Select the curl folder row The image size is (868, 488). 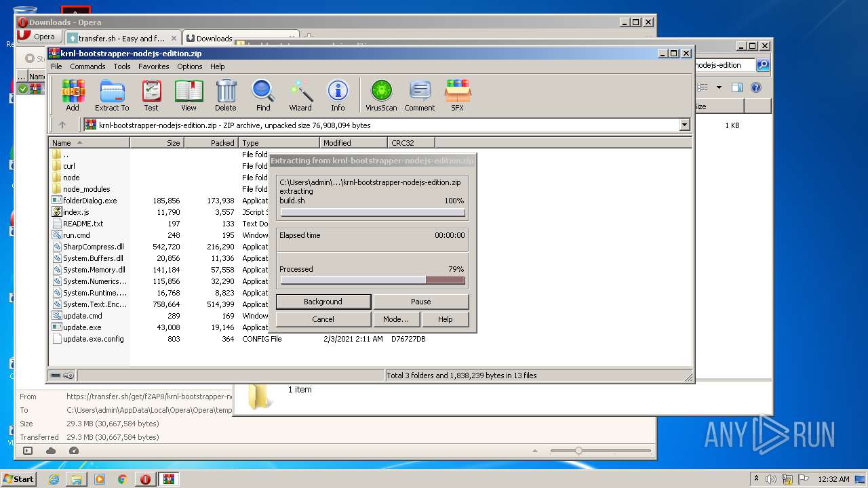tap(68, 166)
